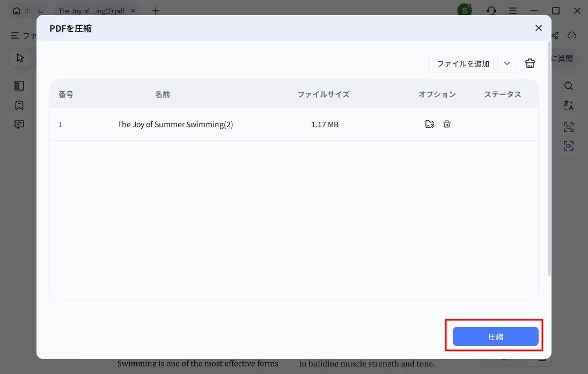Click the dialog's vertical scrollbar
The height and width of the screenshot is (374, 588).
[x=549, y=161]
